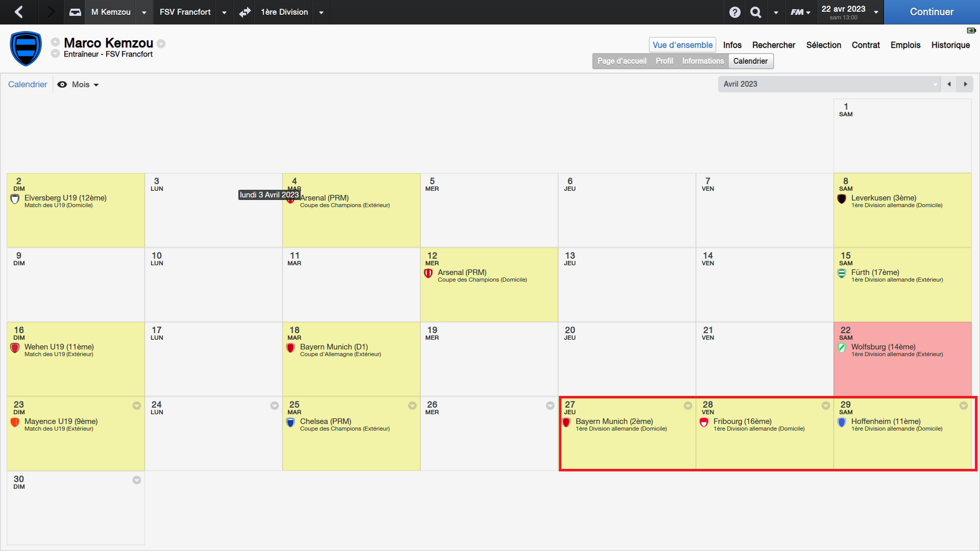Open the Sélection tab
This screenshot has width=980, height=551.
point(824,45)
